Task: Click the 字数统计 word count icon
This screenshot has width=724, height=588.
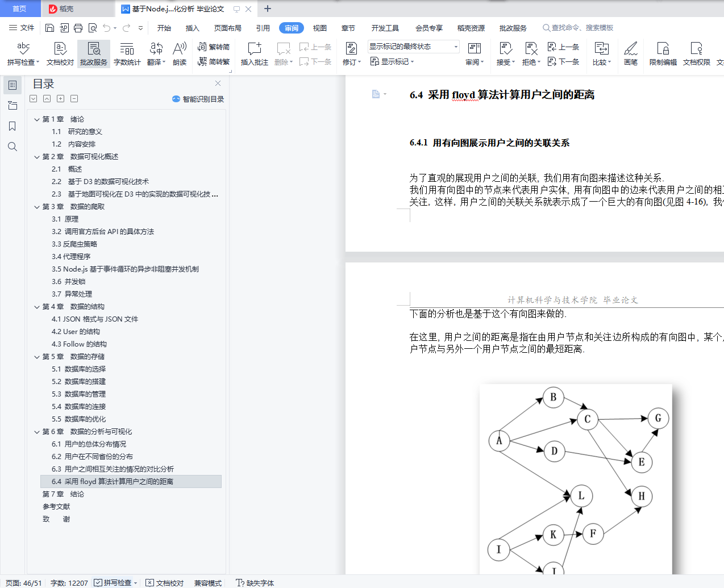Action: tap(127, 54)
